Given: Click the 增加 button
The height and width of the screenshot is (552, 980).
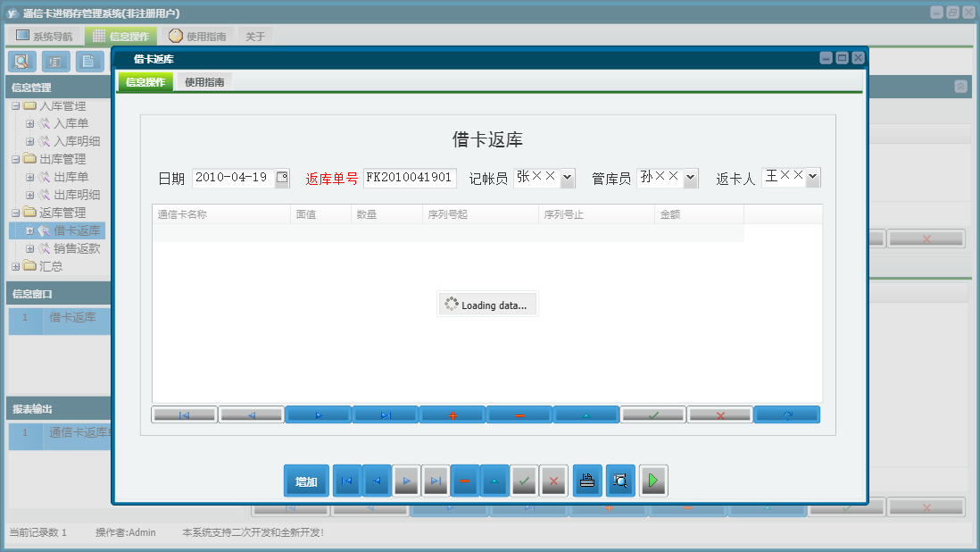Looking at the screenshot, I should pyautogui.click(x=306, y=481).
